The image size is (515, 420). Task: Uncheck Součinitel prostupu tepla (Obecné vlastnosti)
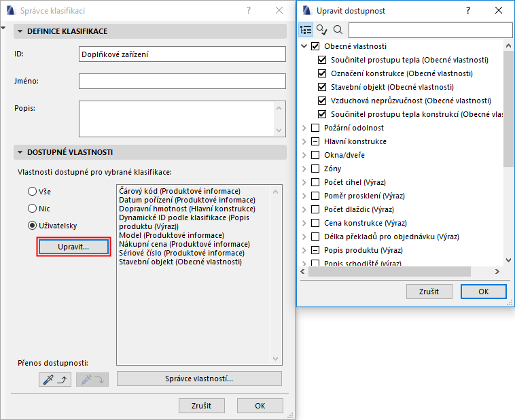coord(322,60)
